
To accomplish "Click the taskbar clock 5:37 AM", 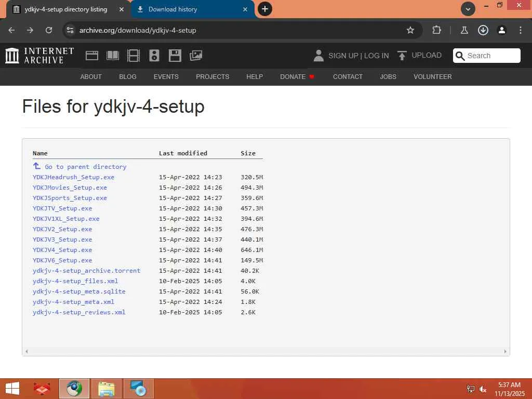I will pyautogui.click(x=509, y=385).
